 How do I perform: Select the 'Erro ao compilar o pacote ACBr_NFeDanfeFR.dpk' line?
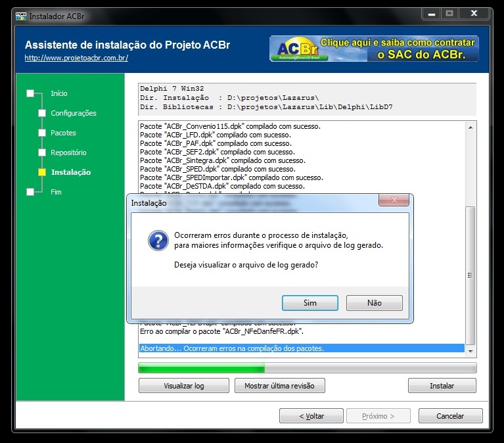[x=222, y=331]
